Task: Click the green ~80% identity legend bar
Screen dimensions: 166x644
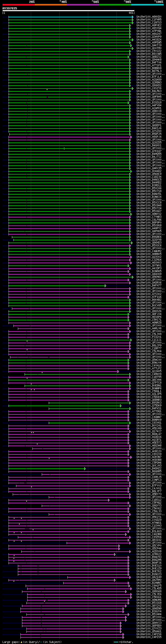Action: (115, 5)
